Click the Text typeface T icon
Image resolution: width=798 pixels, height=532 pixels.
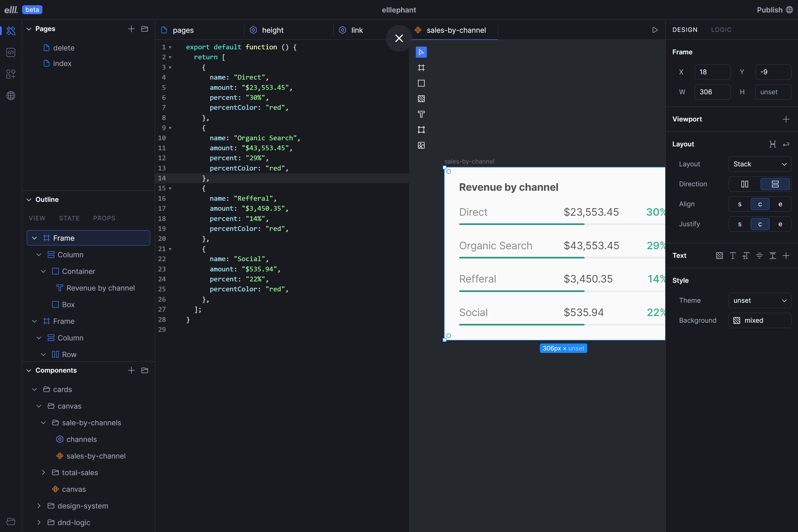[x=733, y=256]
